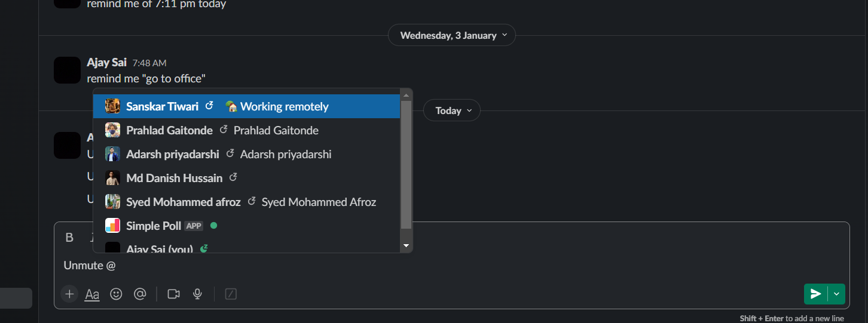The height and width of the screenshot is (323, 868).
Task: Click the mention @ icon in toolbar
Action: tap(140, 294)
